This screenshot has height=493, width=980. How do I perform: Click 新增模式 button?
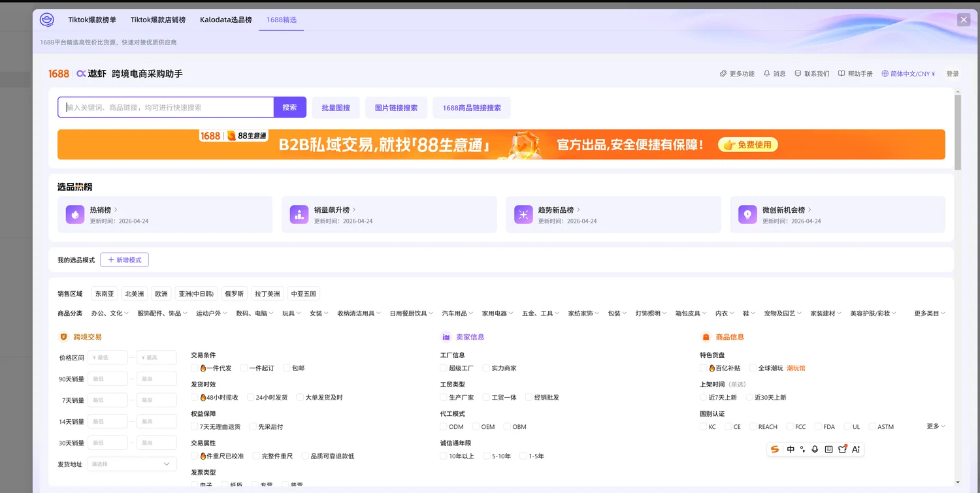point(124,260)
